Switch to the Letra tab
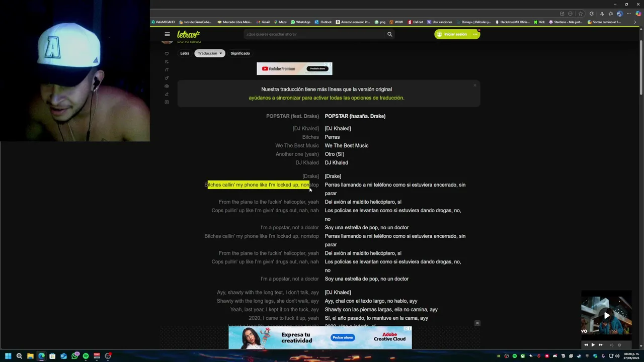The height and width of the screenshot is (362, 644). coord(185,53)
